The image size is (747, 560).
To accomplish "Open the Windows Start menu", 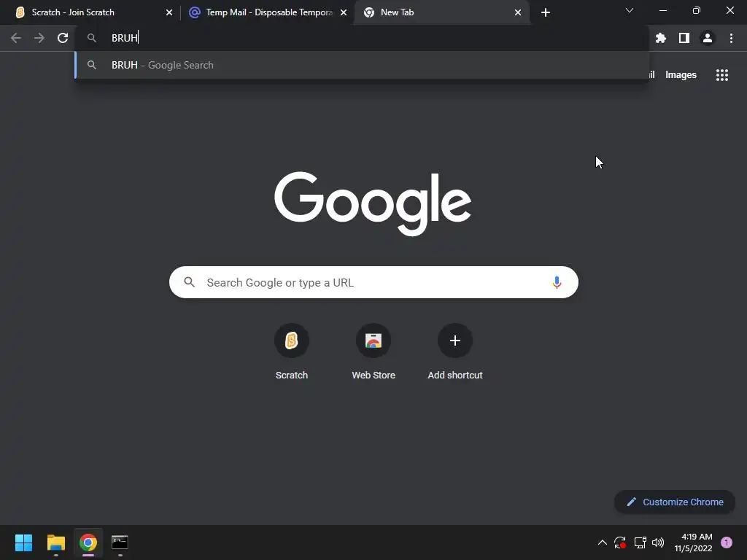I will point(23,542).
